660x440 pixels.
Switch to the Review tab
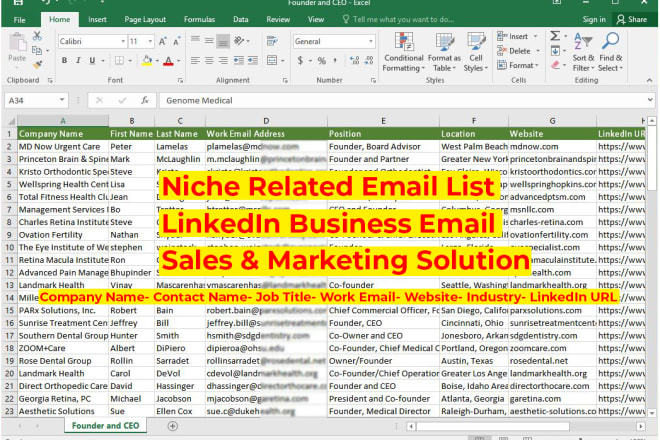278,19
